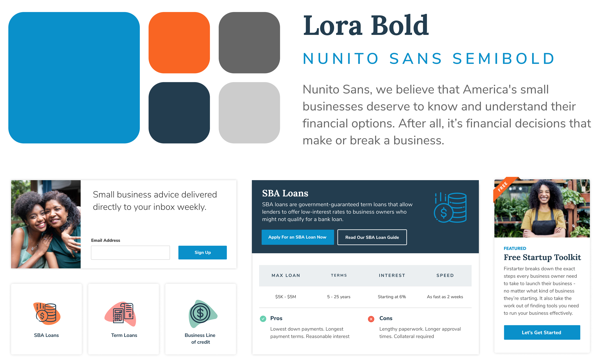Click Apply For an SBA Loan Now
The width and height of the screenshot is (605, 364).
297,237
